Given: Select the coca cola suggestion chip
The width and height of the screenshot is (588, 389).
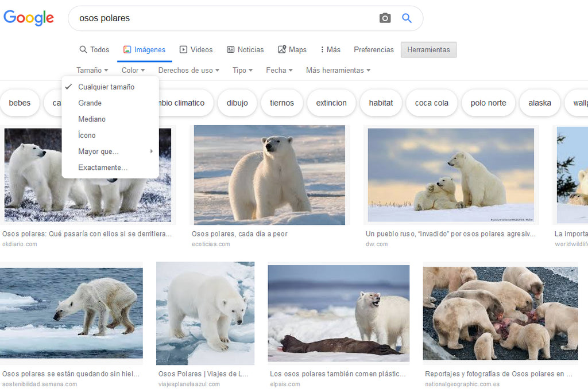Looking at the screenshot, I should pyautogui.click(x=431, y=103).
